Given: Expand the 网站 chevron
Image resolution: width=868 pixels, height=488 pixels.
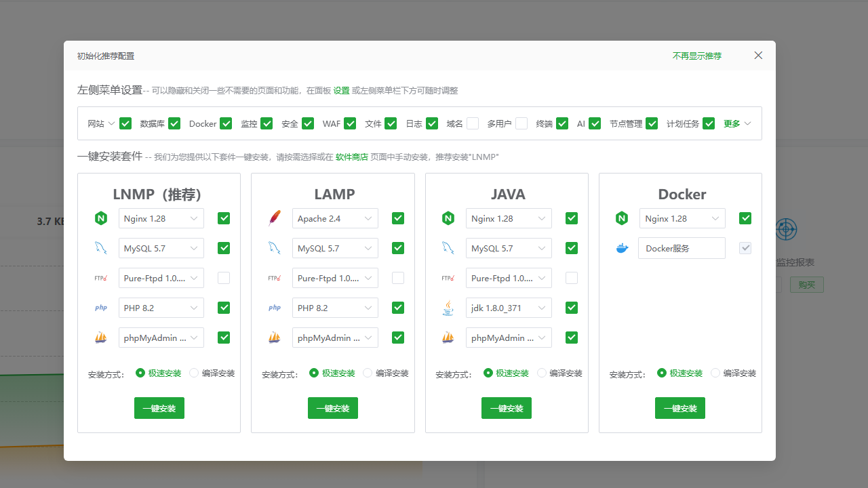Looking at the screenshot, I should (112, 123).
